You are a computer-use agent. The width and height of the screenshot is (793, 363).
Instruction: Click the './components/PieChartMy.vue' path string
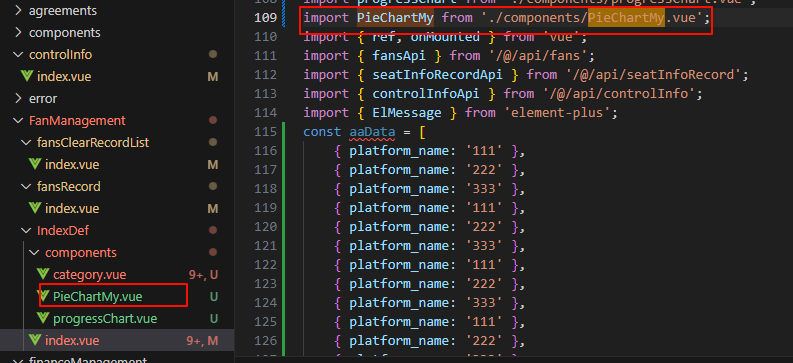[592, 18]
